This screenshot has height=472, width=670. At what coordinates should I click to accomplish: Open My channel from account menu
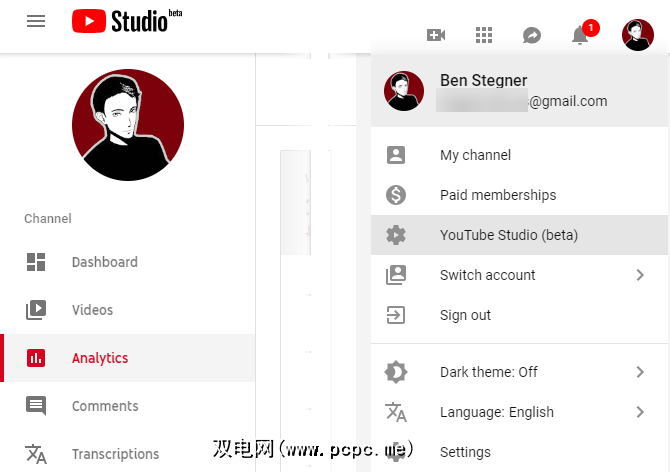click(x=519, y=155)
